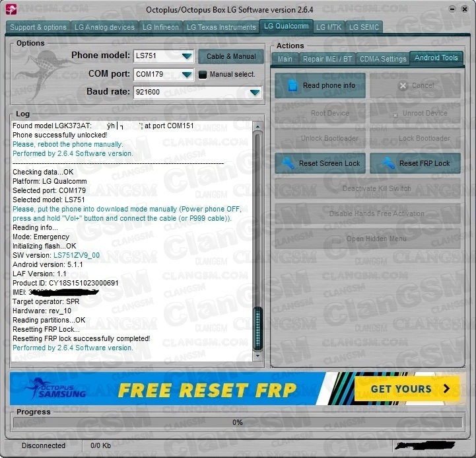Click the Octoplus app logo icon

tap(11, 9)
